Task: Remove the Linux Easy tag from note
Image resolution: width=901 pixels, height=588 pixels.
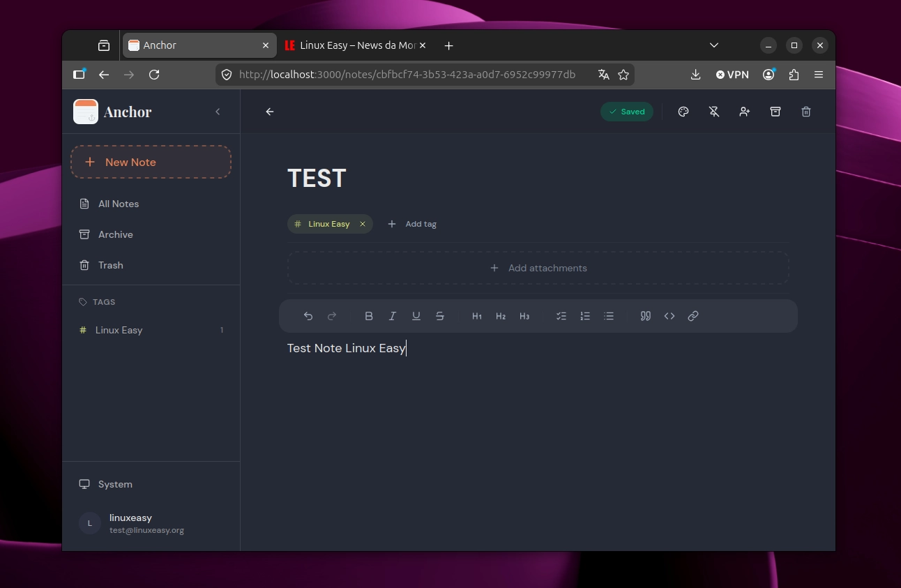Action: (363, 224)
